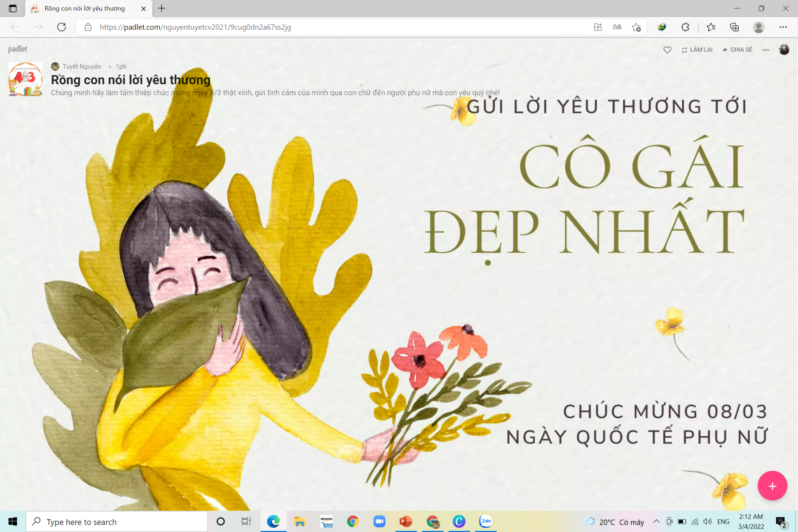Image resolution: width=798 pixels, height=532 pixels.
Task: Open Zoom from the taskbar
Action: [x=379, y=522]
